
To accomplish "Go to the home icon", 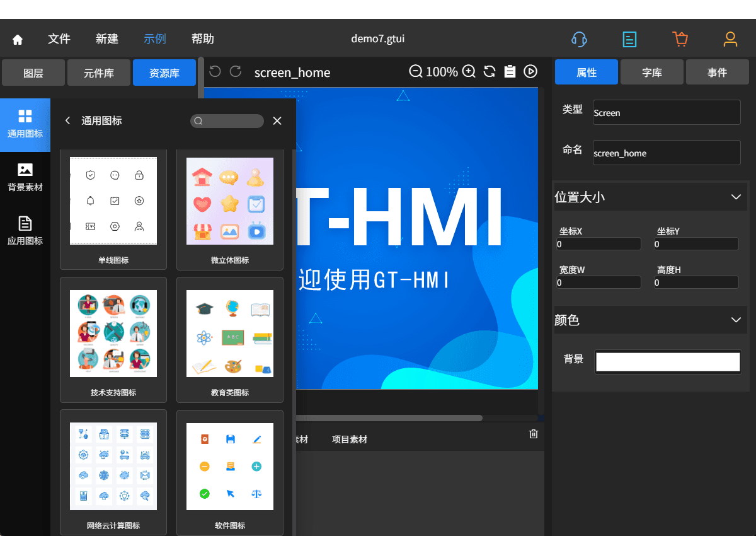I will [x=18, y=40].
